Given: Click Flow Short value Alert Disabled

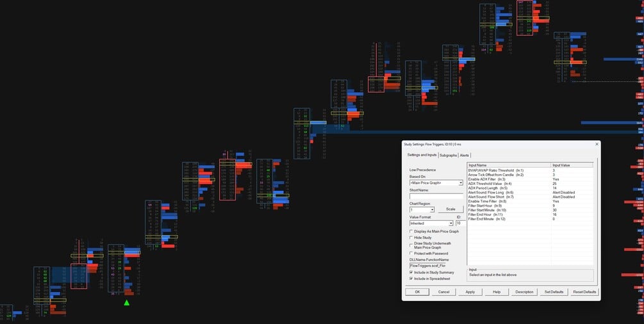Looking at the screenshot, I should click(x=563, y=197).
